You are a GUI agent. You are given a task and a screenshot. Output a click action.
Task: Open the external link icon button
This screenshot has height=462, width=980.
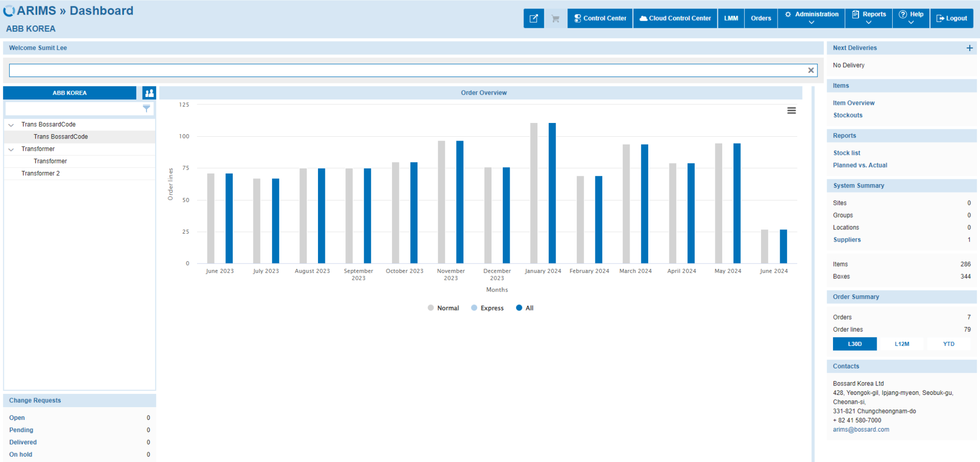[x=534, y=19]
